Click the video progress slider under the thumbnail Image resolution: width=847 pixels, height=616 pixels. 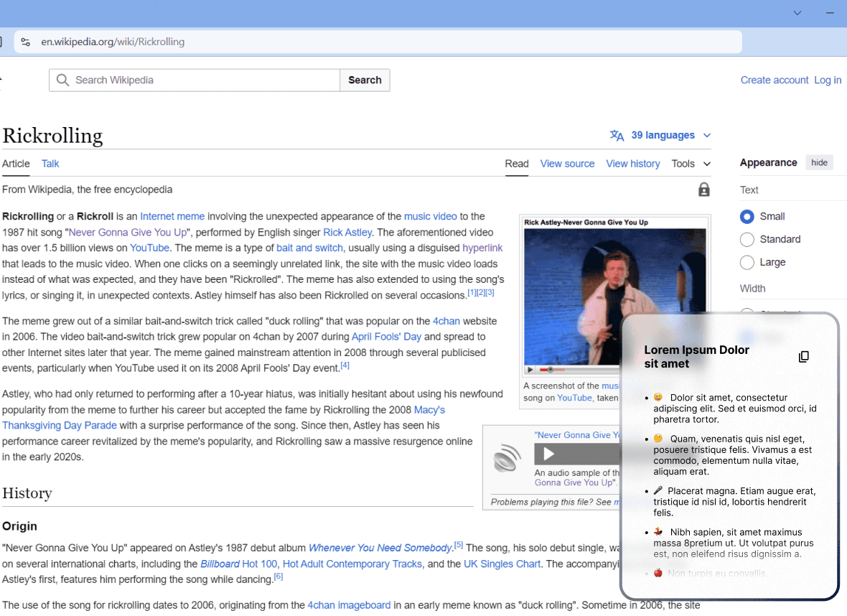click(x=552, y=370)
